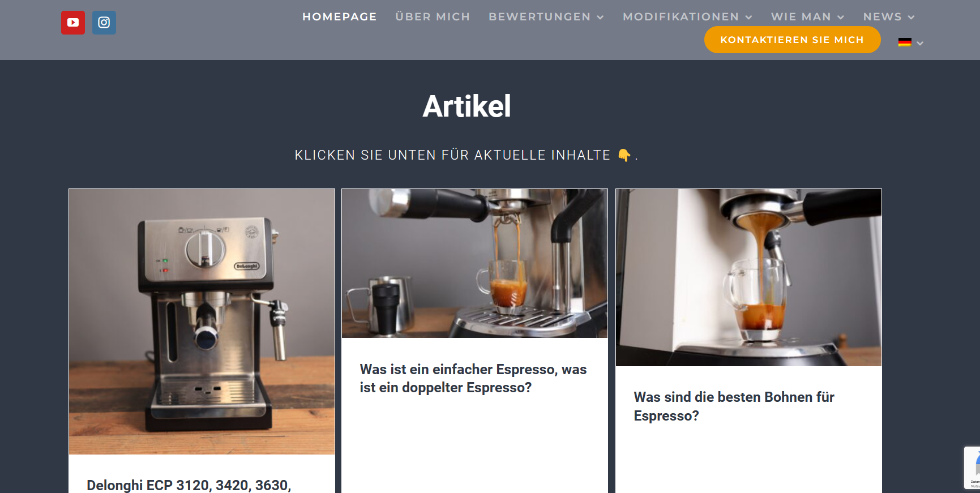
Task: Click the Kontaktieren Sie Mich button
Action: click(x=792, y=40)
